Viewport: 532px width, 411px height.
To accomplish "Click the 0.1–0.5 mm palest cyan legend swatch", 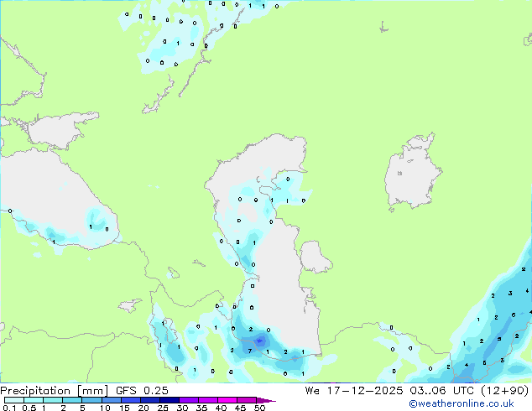I will [14, 400].
